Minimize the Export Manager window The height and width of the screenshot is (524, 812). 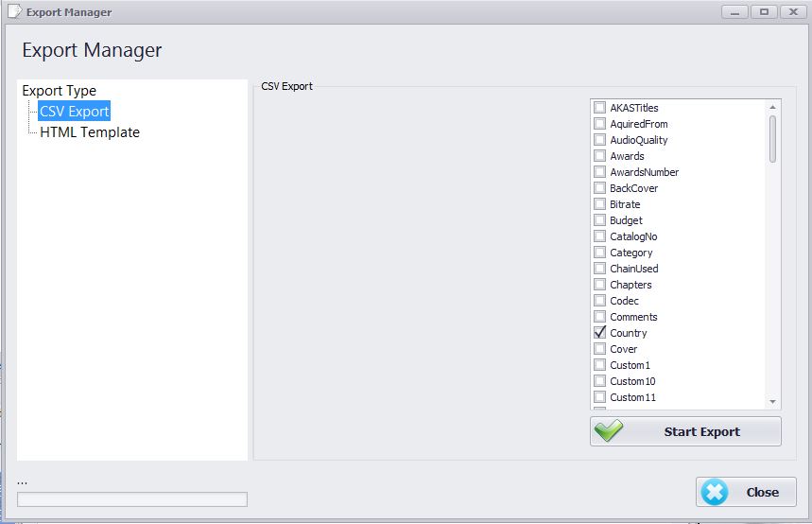pyautogui.click(x=735, y=12)
